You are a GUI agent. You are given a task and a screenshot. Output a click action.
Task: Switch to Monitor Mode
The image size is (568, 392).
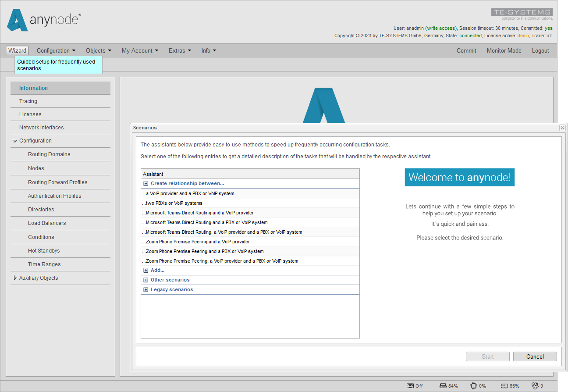(x=504, y=50)
